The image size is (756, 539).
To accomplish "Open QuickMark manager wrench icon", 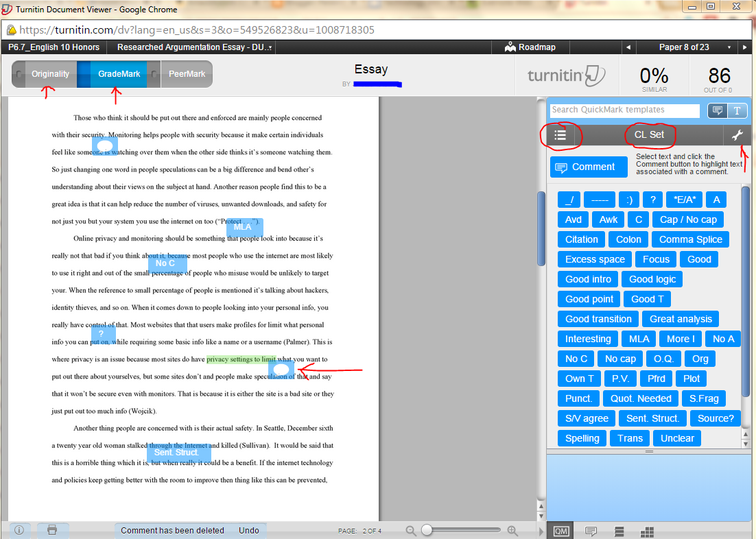I will (x=737, y=135).
